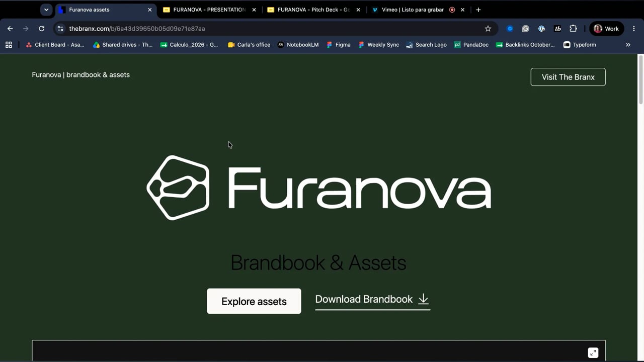The image size is (644, 362).
Task: Open the Figma bookmark
Action: [x=339, y=45]
